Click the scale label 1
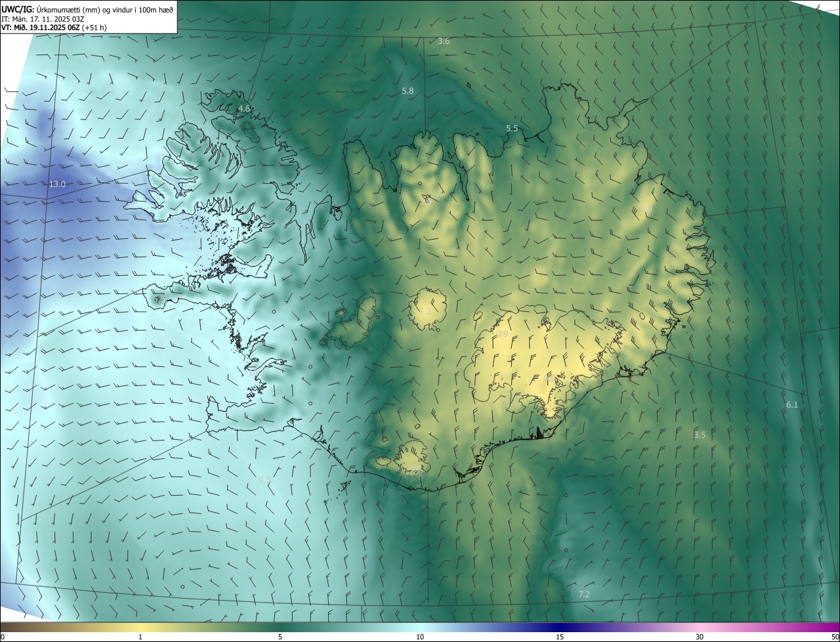Screen dimensions: 840x642 (140, 637)
